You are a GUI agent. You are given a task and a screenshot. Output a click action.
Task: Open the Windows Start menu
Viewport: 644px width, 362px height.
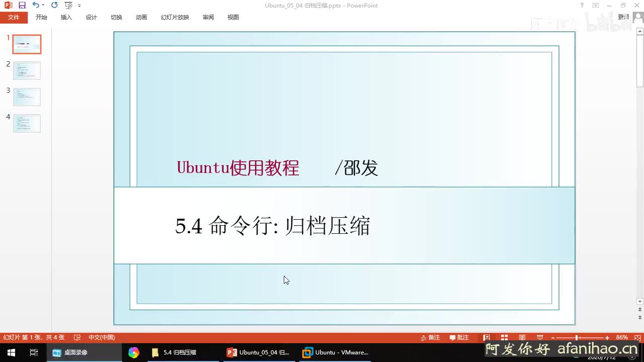click(11, 352)
